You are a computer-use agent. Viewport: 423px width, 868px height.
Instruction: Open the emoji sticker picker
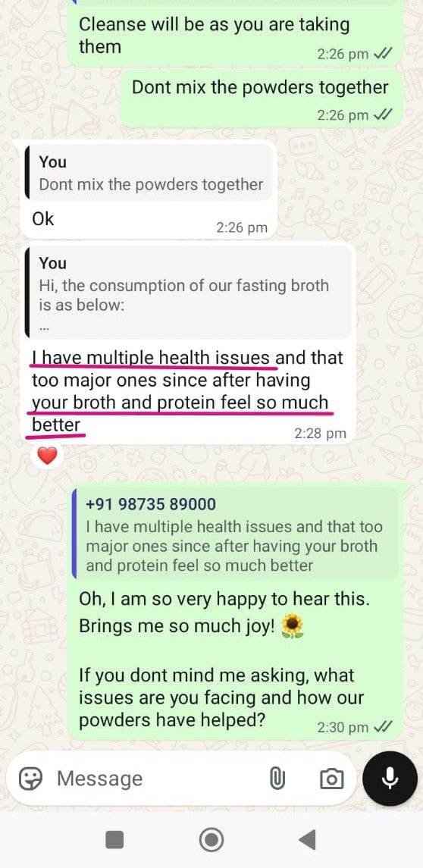point(30,779)
